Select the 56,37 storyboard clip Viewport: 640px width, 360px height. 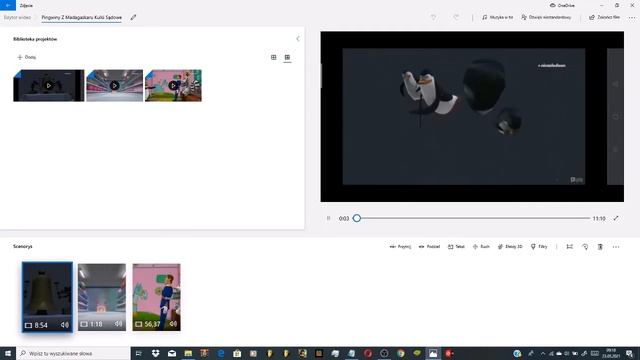point(156,297)
